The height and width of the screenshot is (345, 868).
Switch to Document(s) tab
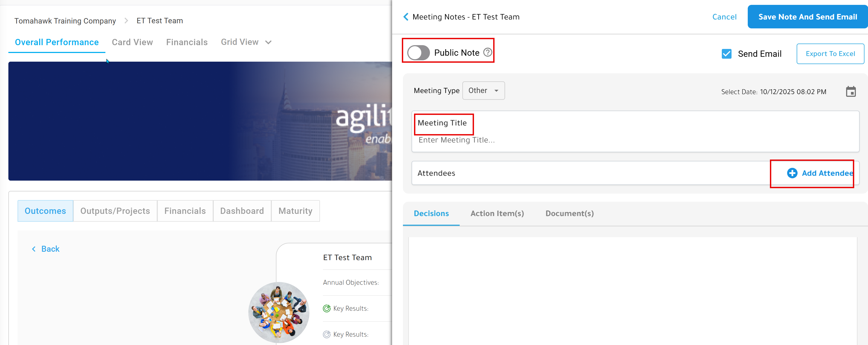(569, 214)
